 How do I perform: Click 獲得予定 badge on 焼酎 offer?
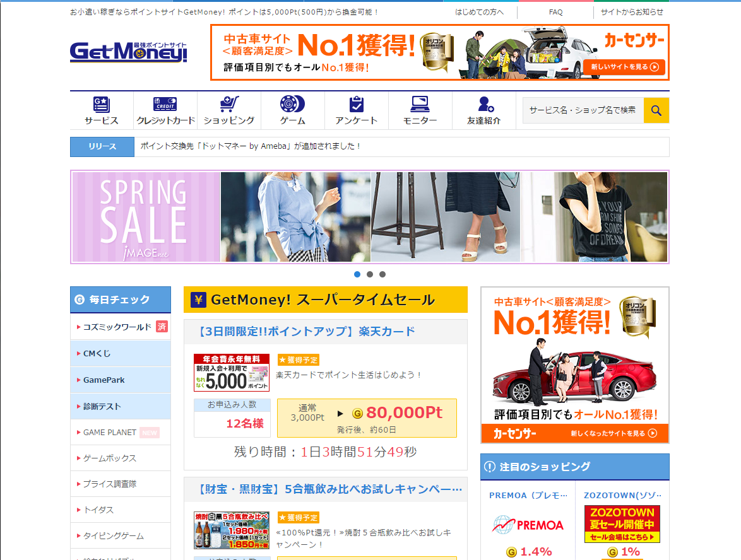pyautogui.click(x=298, y=518)
